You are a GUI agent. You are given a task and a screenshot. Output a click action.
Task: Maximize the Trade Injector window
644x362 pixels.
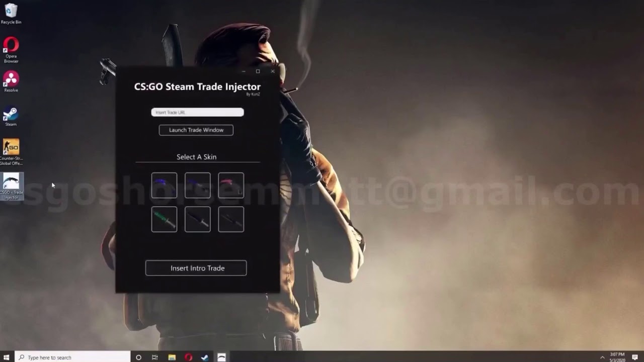(x=258, y=71)
